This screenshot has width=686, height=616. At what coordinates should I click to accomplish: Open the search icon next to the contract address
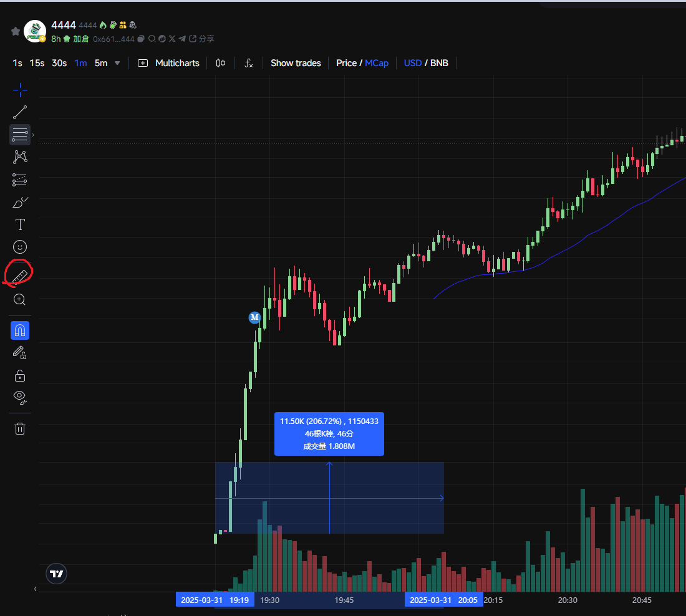(x=152, y=39)
